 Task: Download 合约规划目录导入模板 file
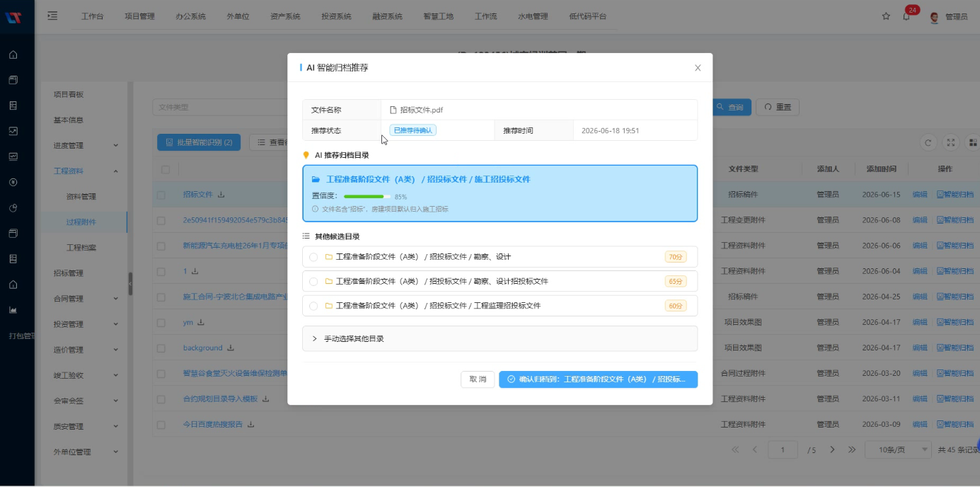coord(265,399)
